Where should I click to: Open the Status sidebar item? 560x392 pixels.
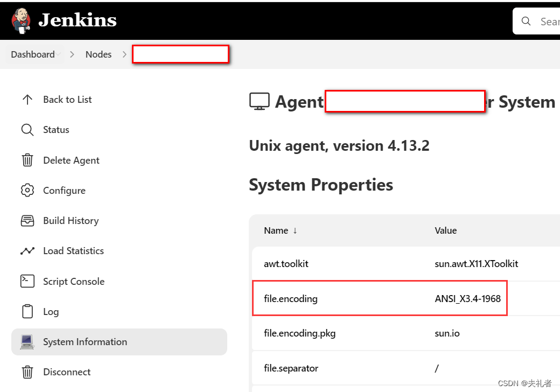(56, 130)
